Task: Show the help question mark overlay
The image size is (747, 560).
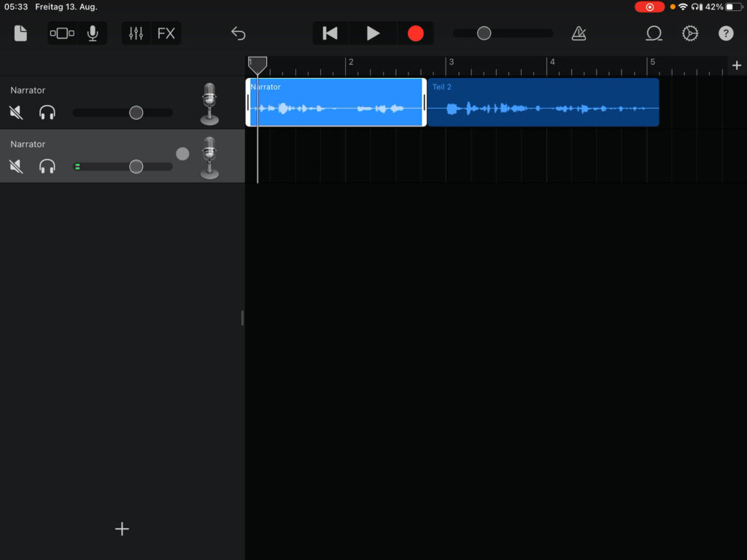Action: click(x=726, y=34)
